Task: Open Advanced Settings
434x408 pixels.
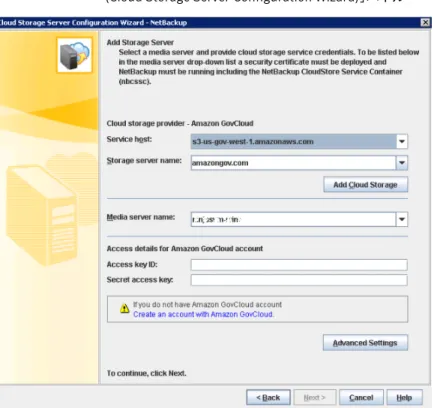Action: pos(365,343)
